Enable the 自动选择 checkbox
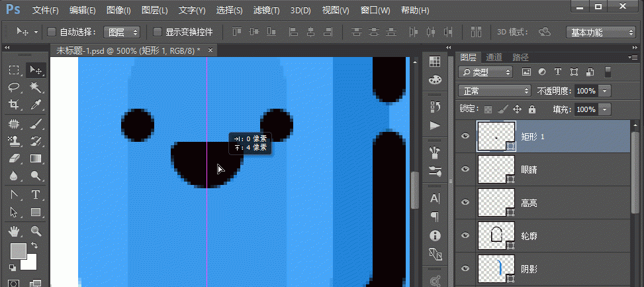The width and height of the screenshot is (644, 287). 52,32
